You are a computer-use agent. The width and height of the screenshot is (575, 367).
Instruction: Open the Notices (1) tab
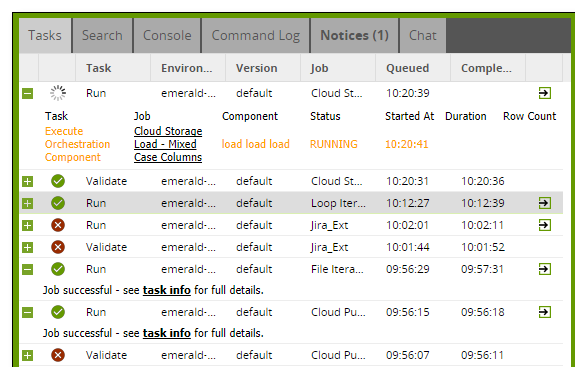tap(355, 36)
